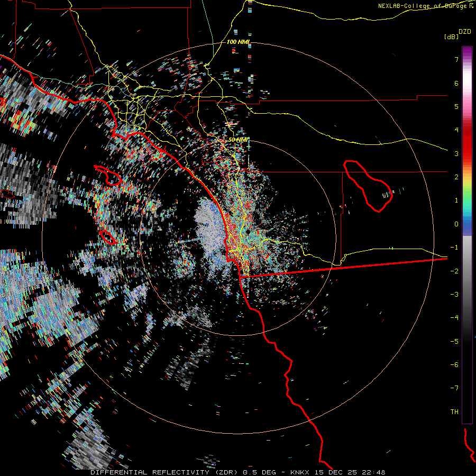Click the -2 tick label on the dB scale
The width and height of the screenshot is (476, 476).
[x=454, y=271]
